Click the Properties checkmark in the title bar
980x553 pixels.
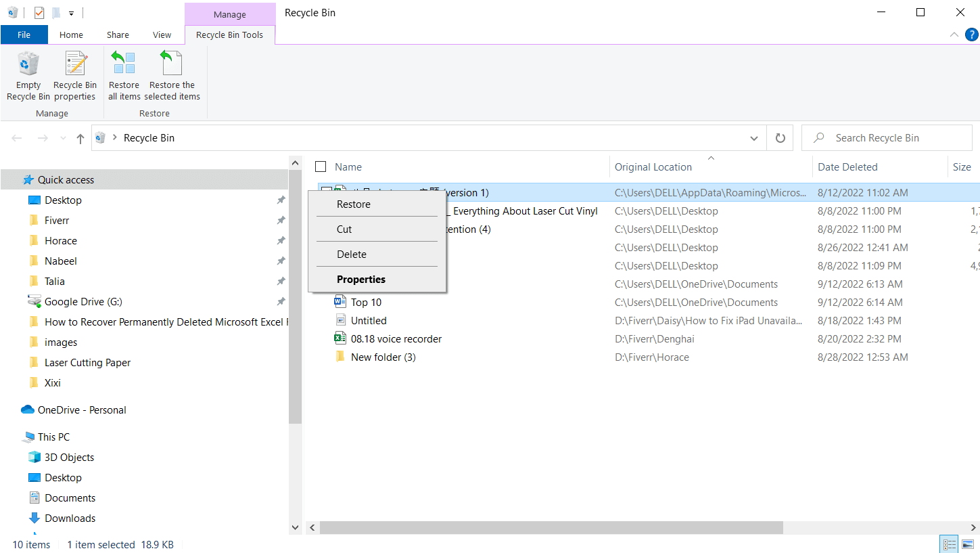click(x=39, y=13)
